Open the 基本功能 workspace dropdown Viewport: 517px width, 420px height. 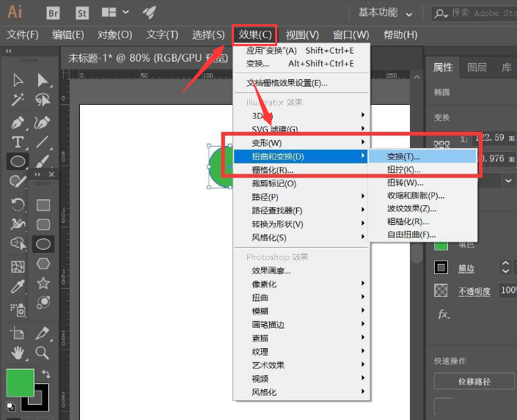pos(386,12)
